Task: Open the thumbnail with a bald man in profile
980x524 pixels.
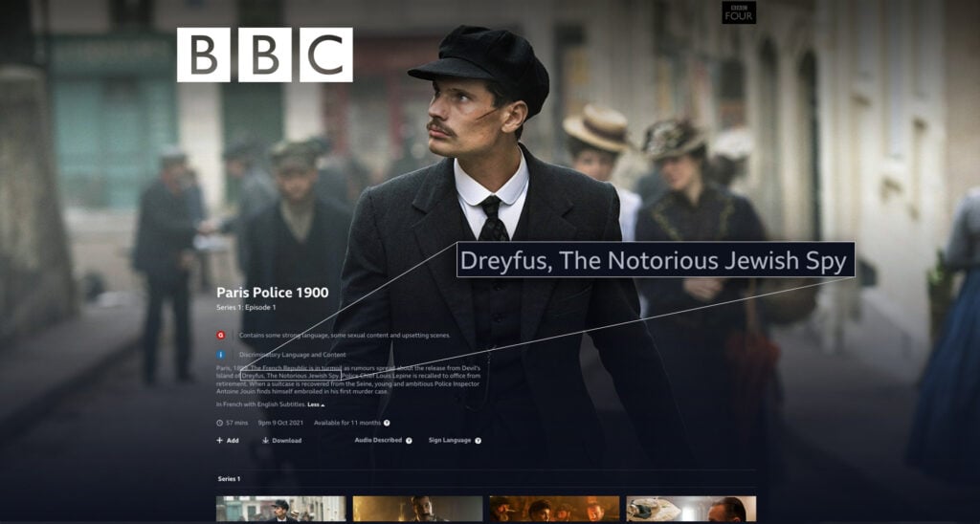Action: (x=691, y=509)
